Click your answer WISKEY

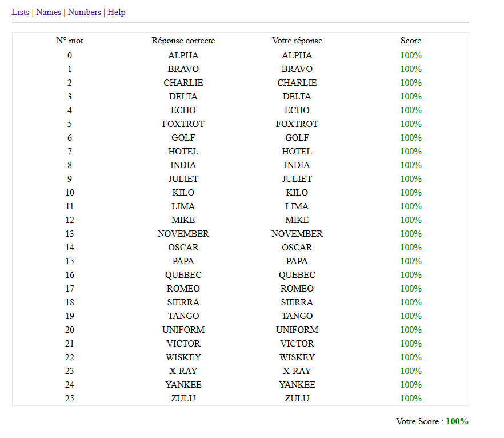(297, 357)
